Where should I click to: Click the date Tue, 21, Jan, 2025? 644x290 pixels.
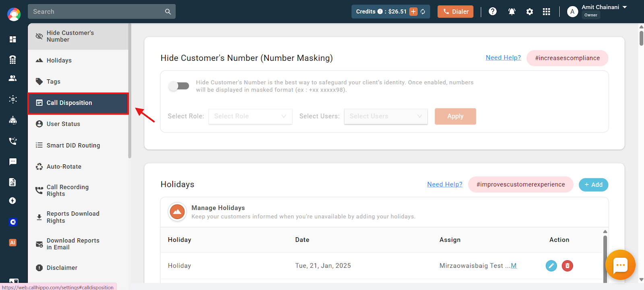point(323,266)
